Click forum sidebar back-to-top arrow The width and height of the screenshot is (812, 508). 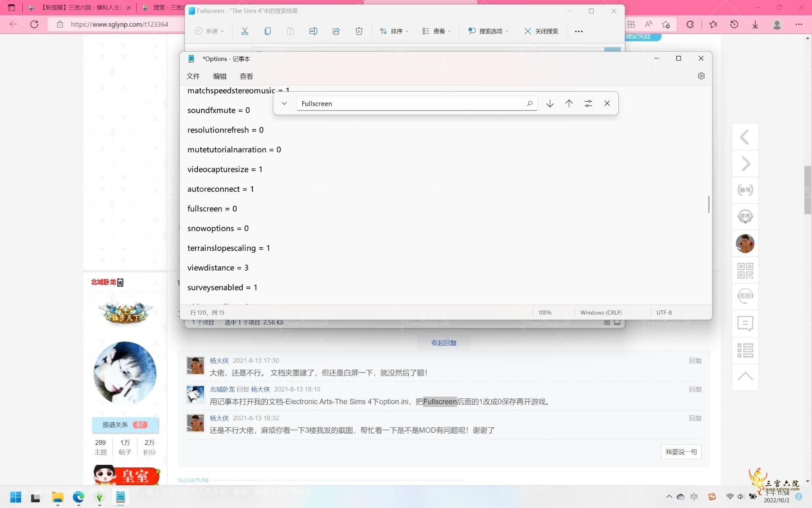tap(745, 377)
